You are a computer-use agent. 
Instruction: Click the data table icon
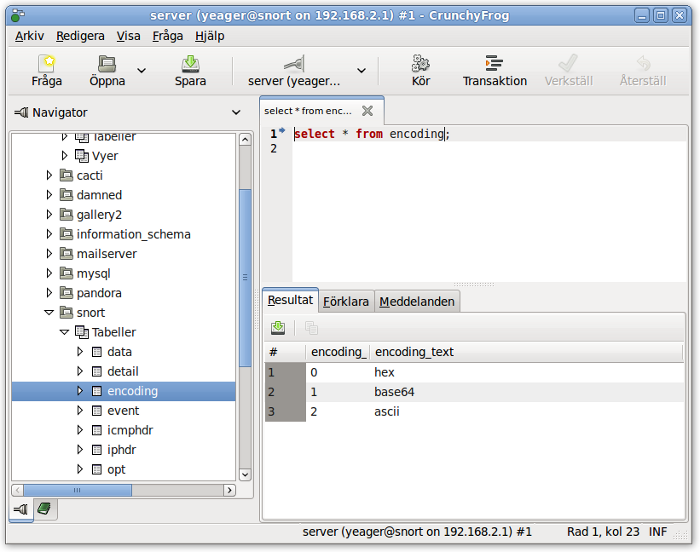(97, 352)
